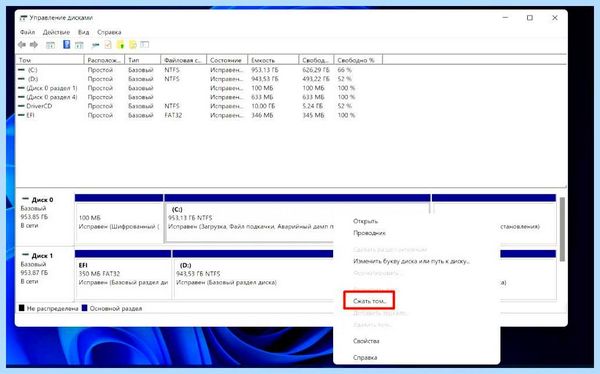Click the 66 % free percent cell
600x374 pixels.
[x=344, y=70]
